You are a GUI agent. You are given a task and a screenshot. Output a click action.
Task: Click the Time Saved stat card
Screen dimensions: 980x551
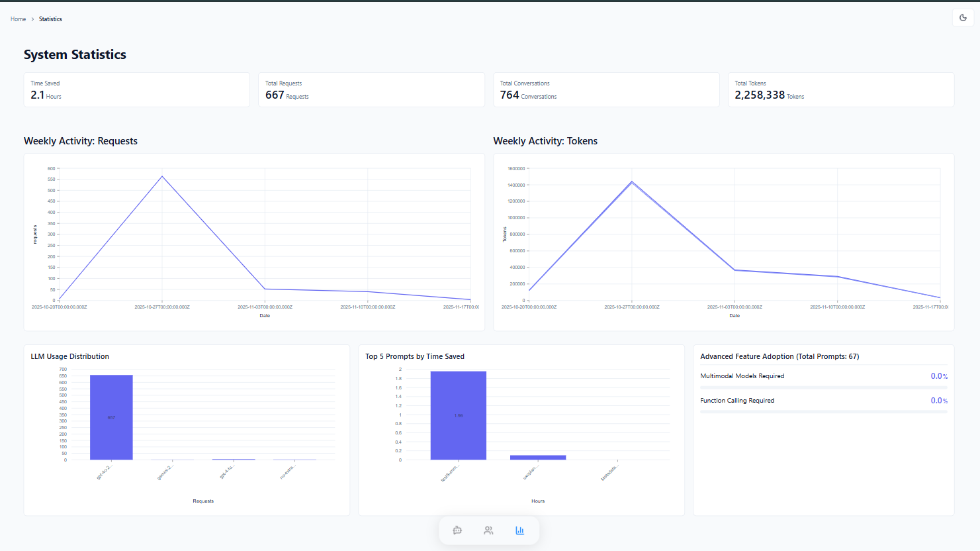pos(136,89)
